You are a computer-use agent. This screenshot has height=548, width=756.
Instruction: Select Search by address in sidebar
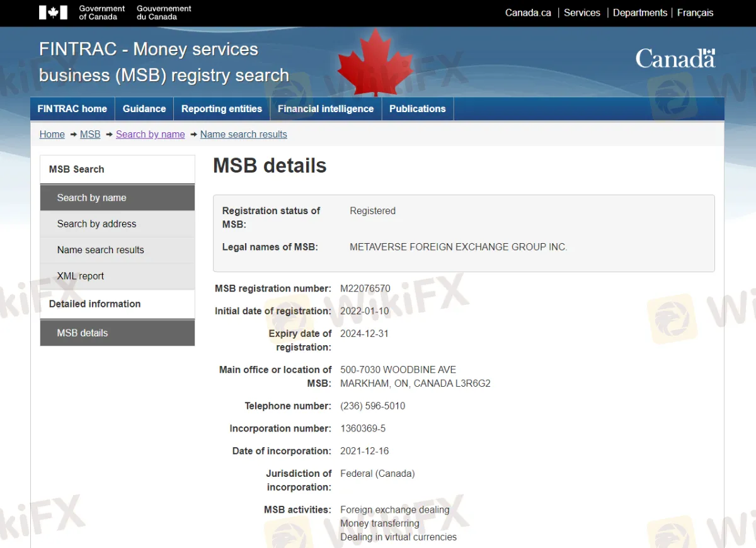click(x=117, y=224)
